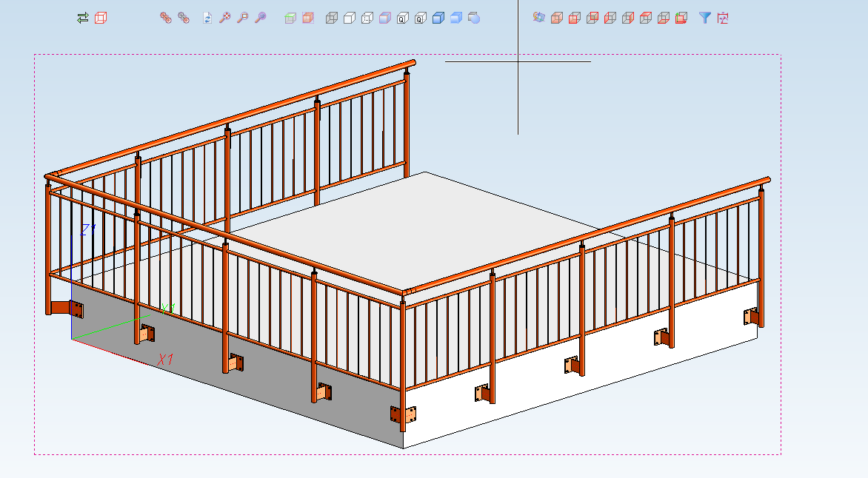This screenshot has width=868, height=478.
Task: Activate the rotate view tool
Action: [x=539, y=18]
